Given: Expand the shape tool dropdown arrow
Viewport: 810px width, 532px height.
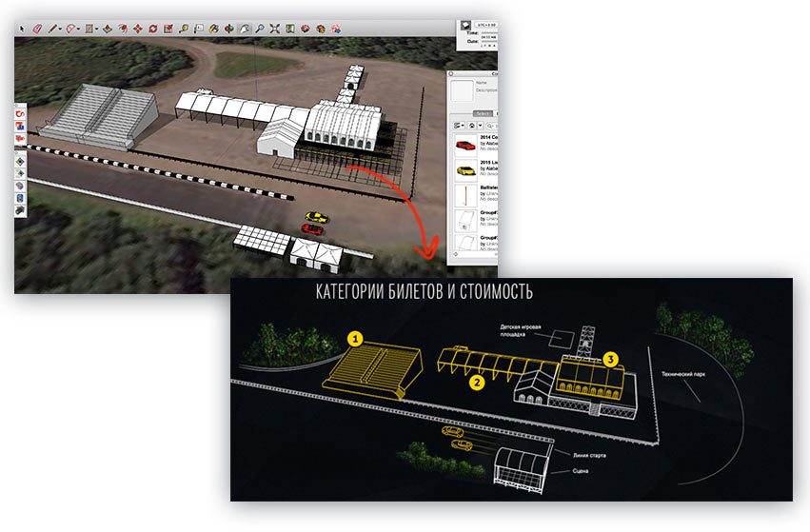Looking at the screenshot, I should coord(96,30).
